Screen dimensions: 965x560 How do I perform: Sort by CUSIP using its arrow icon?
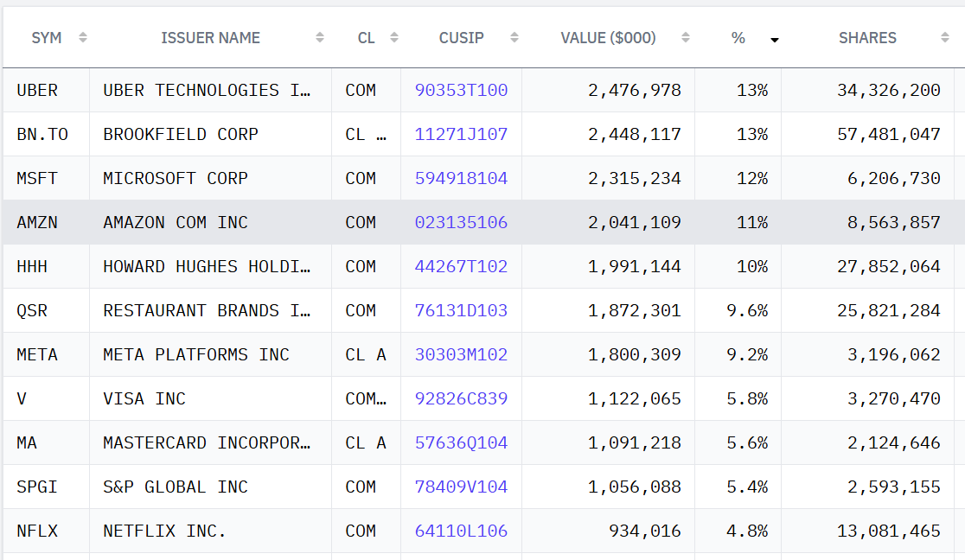[x=514, y=37]
